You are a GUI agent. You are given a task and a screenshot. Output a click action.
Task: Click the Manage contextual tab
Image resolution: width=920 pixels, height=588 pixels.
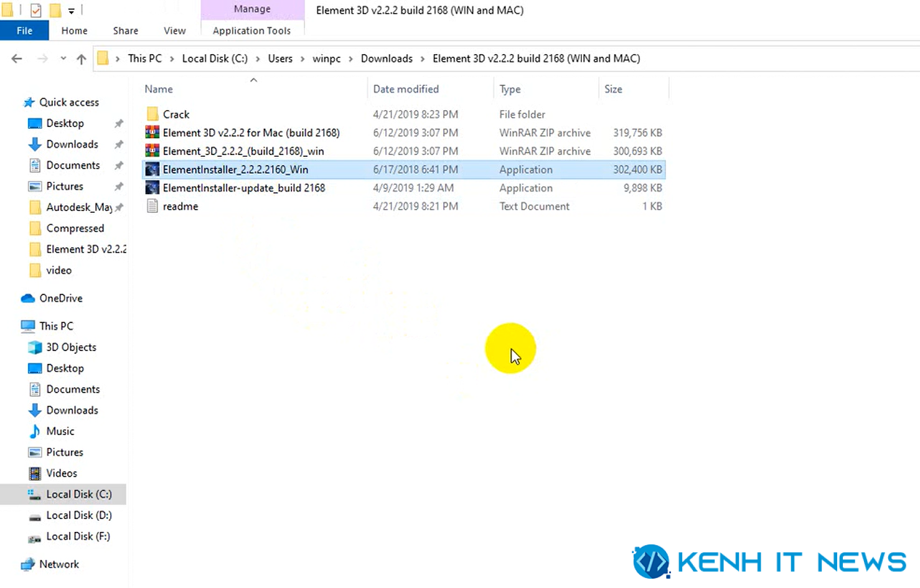tap(252, 9)
